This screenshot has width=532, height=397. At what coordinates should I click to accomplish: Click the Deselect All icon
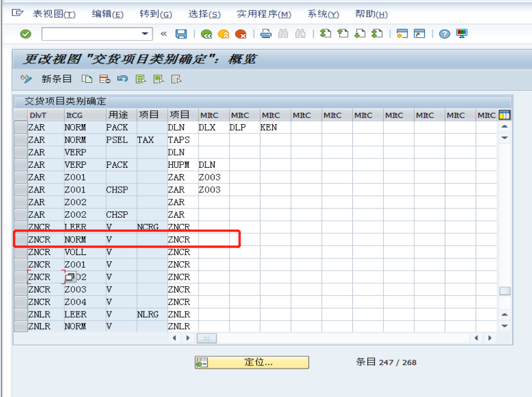tap(176, 79)
